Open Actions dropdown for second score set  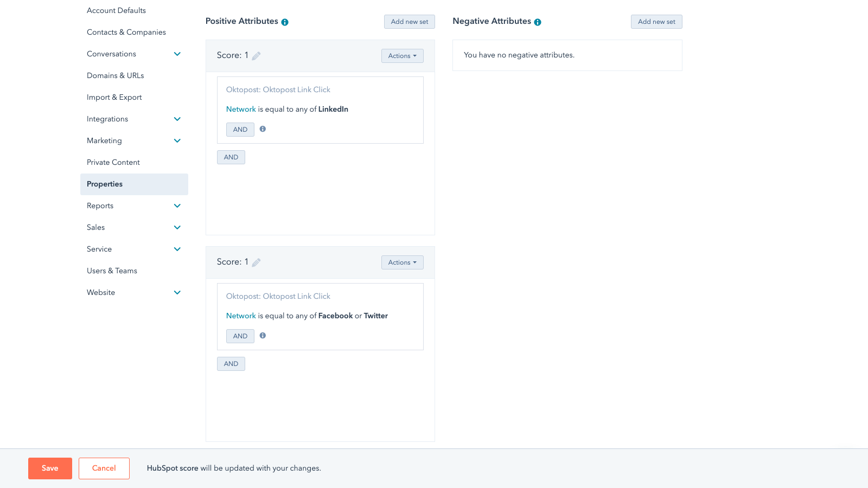tap(402, 262)
